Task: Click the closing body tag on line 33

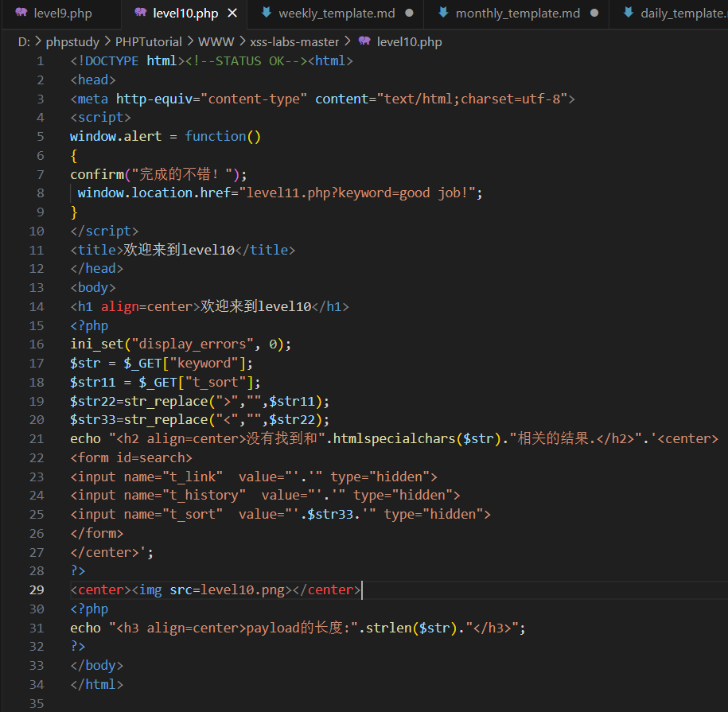Action: click(x=96, y=666)
